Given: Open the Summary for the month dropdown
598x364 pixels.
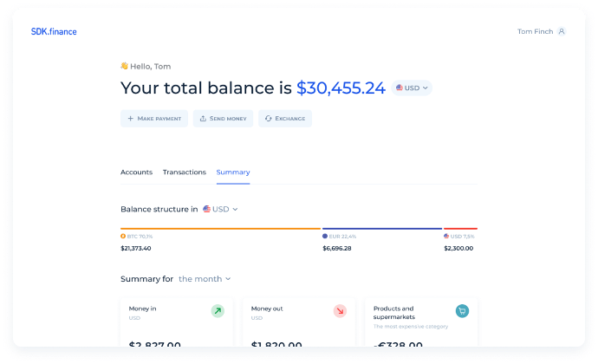Looking at the screenshot, I should 205,279.
